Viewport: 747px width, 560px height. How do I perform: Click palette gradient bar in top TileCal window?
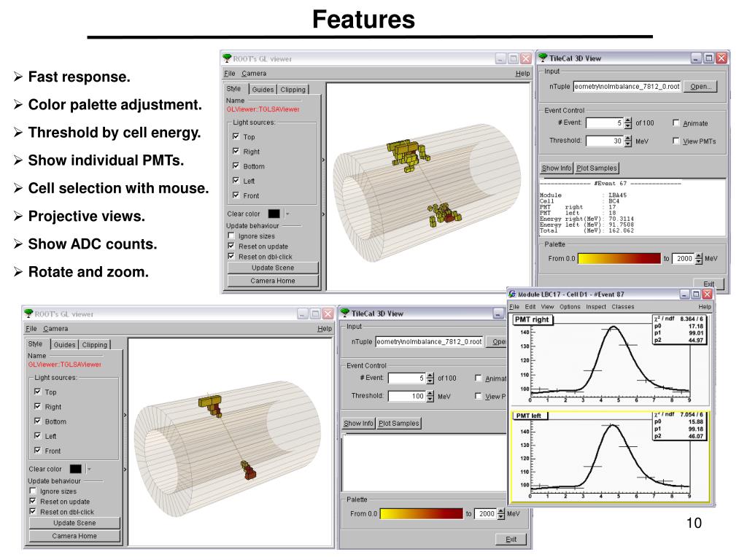click(x=619, y=259)
